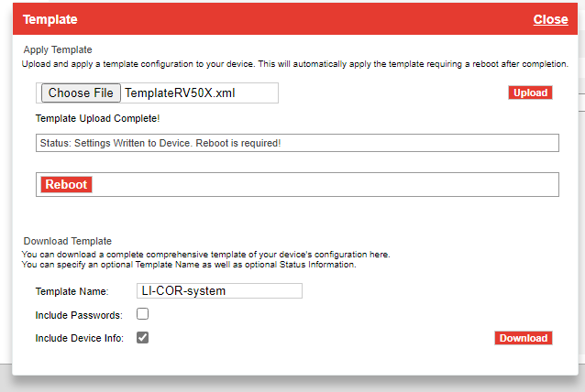Uncheck the Include Device Info checkbox
585x392 pixels.
(142, 337)
